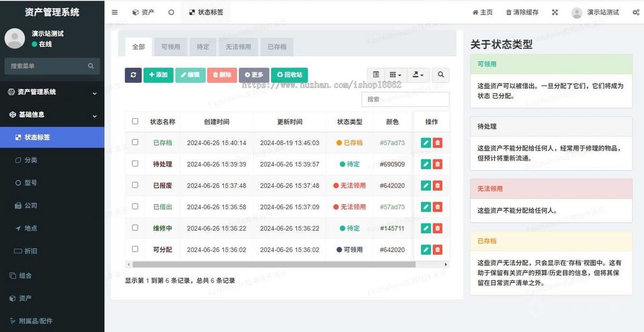Viewport: 644px width, 332px height.
Task: Click the fullscreen icon in the top header
Action: point(554,12)
